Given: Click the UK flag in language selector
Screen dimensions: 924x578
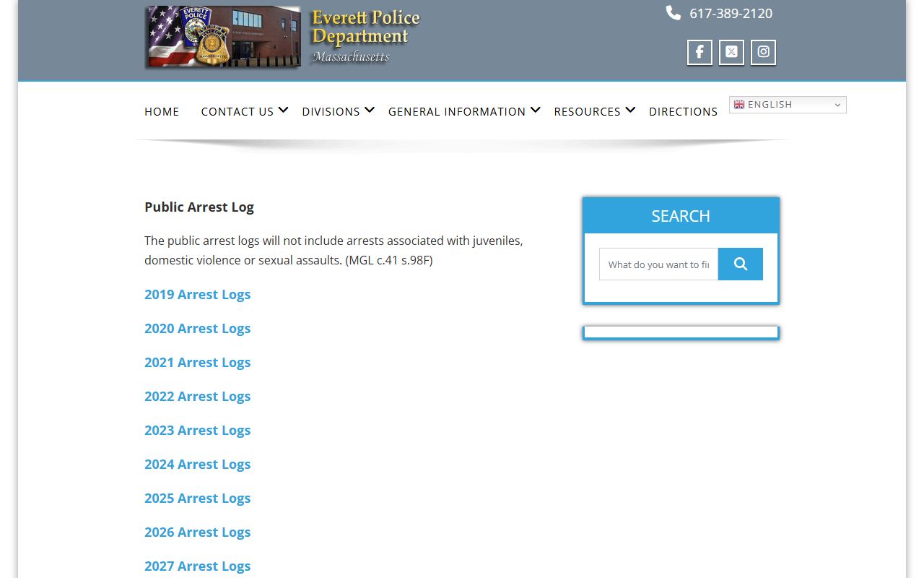Looking at the screenshot, I should (x=739, y=105).
